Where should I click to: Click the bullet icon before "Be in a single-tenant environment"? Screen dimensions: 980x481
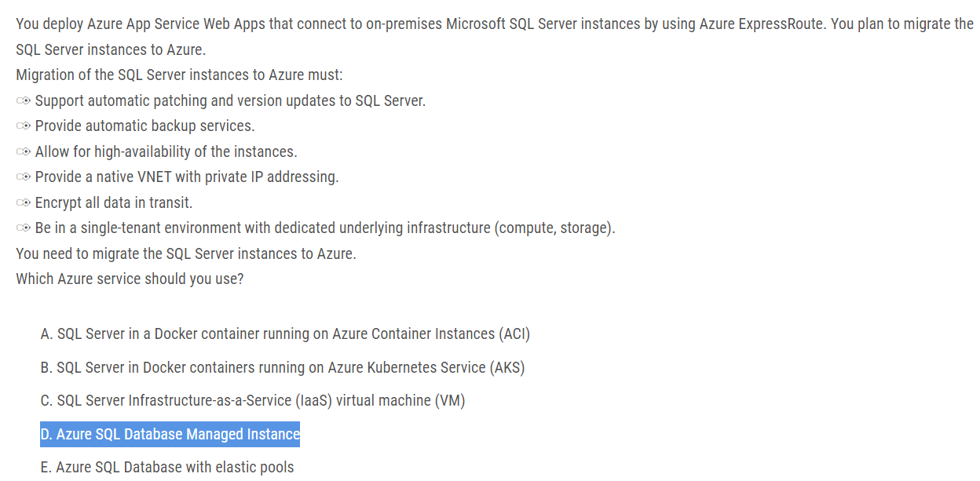(23, 228)
